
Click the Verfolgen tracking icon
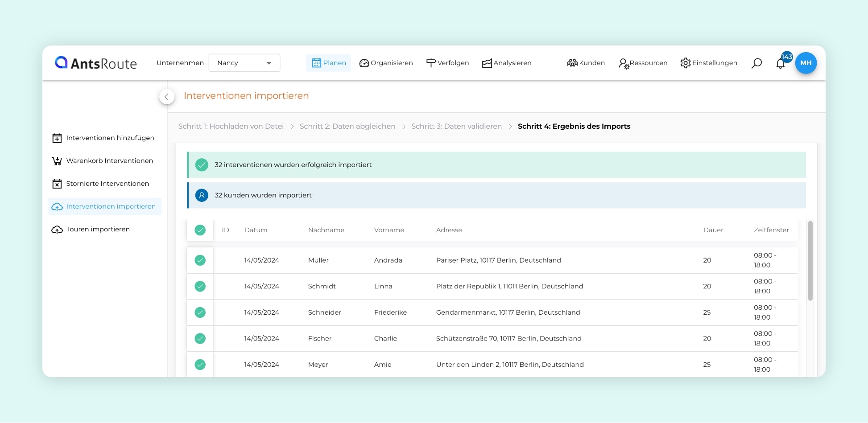tap(430, 63)
